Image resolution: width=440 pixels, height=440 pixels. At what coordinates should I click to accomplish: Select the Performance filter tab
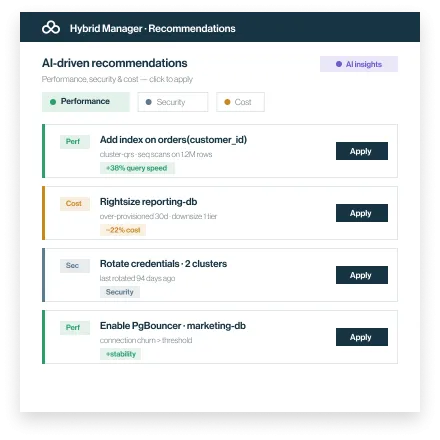[x=86, y=102]
